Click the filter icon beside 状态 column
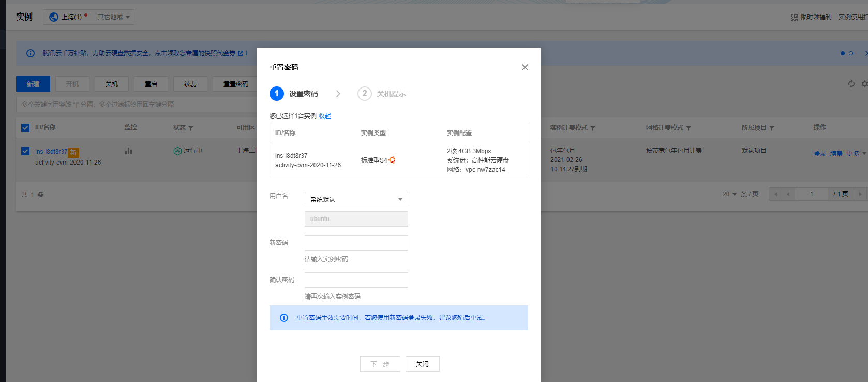 click(191, 128)
